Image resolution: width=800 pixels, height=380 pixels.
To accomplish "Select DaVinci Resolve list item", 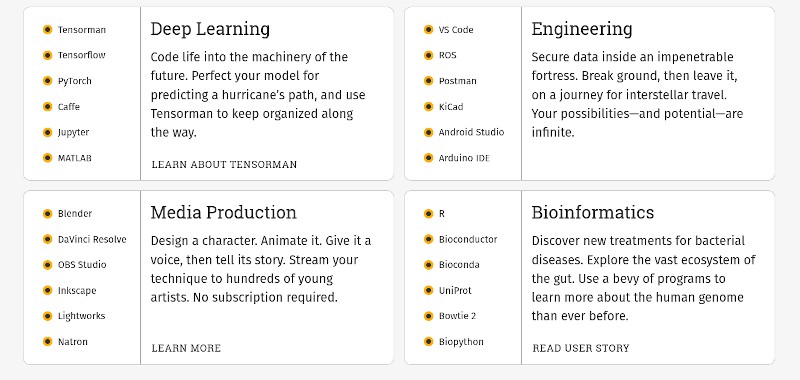I will click(92, 239).
